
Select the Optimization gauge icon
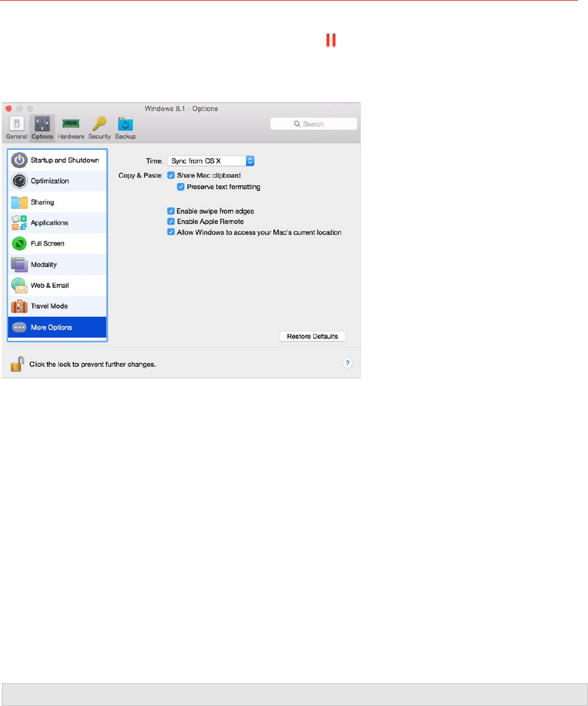click(20, 181)
